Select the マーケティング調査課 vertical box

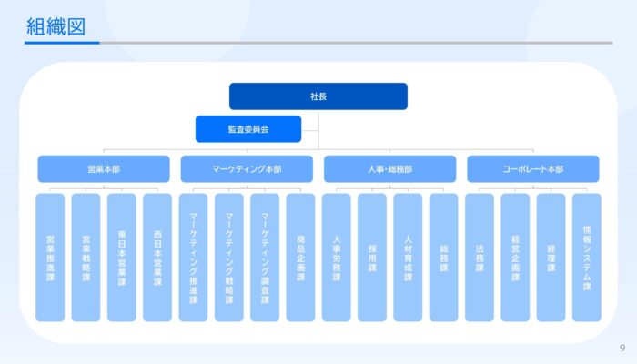pyautogui.click(x=265, y=258)
